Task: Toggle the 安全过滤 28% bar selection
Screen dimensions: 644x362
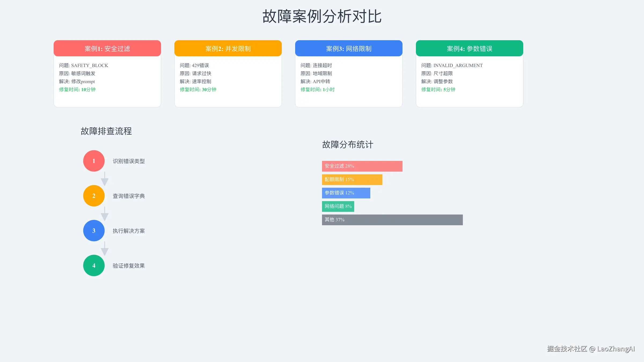Action: click(x=362, y=166)
